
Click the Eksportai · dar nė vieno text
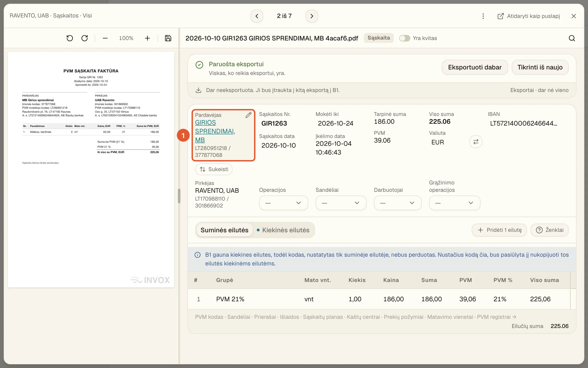(x=539, y=90)
